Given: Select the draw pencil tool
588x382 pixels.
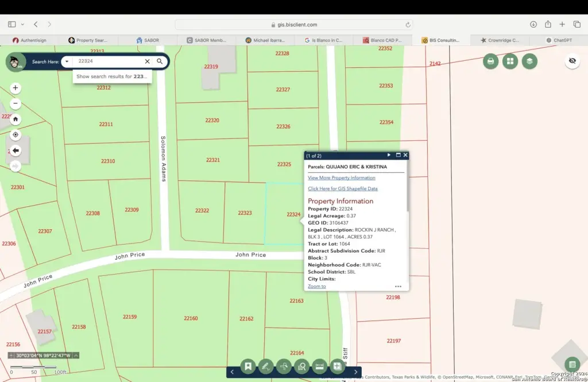Looking at the screenshot, I should (x=265, y=366).
